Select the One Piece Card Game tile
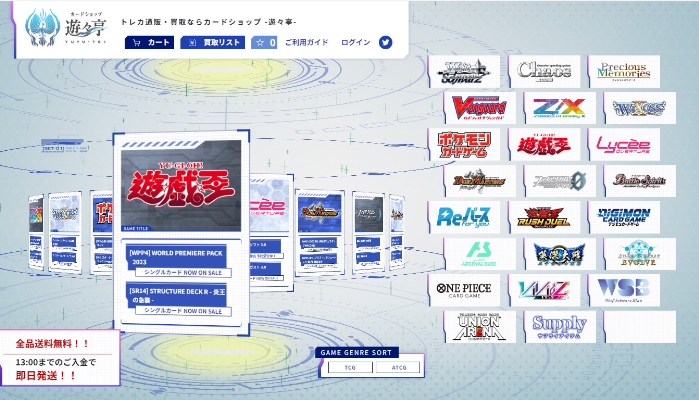 pyautogui.click(x=464, y=290)
